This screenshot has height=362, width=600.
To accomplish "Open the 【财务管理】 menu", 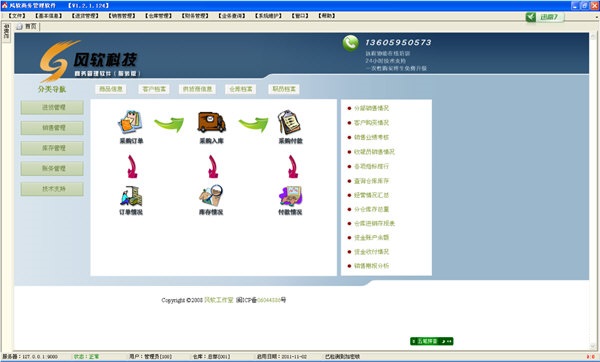I will tap(195, 16).
